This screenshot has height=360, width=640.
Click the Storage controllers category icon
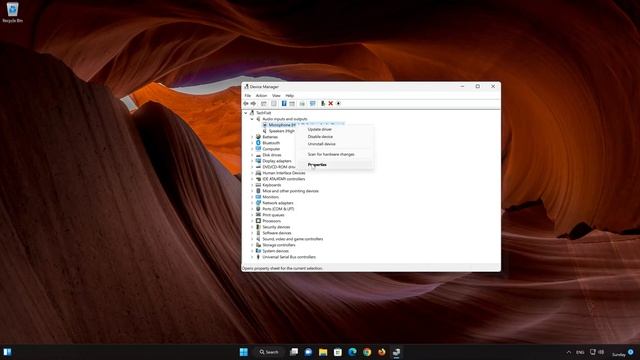258,245
